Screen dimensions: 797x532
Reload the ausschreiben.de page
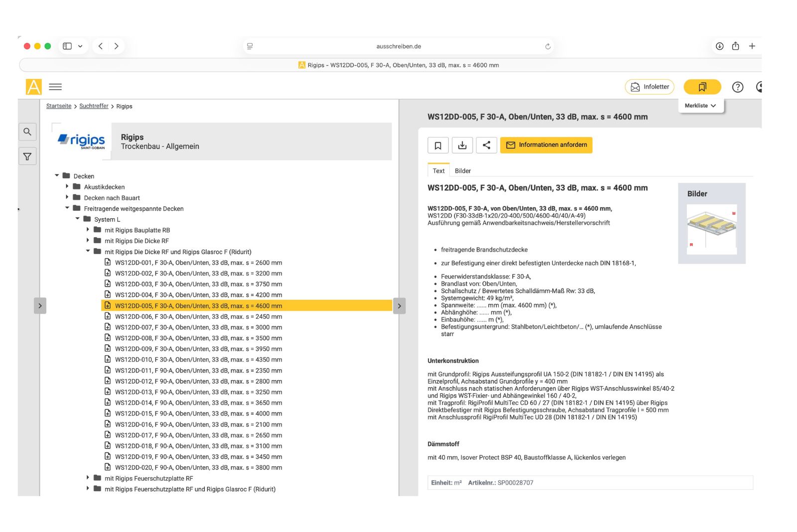tap(548, 46)
